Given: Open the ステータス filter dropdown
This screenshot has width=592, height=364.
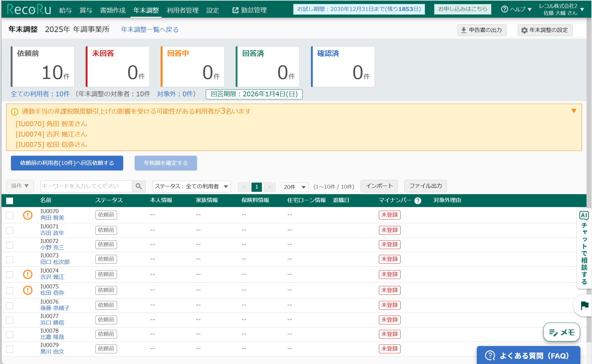Looking at the screenshot, I should [191, 186].
